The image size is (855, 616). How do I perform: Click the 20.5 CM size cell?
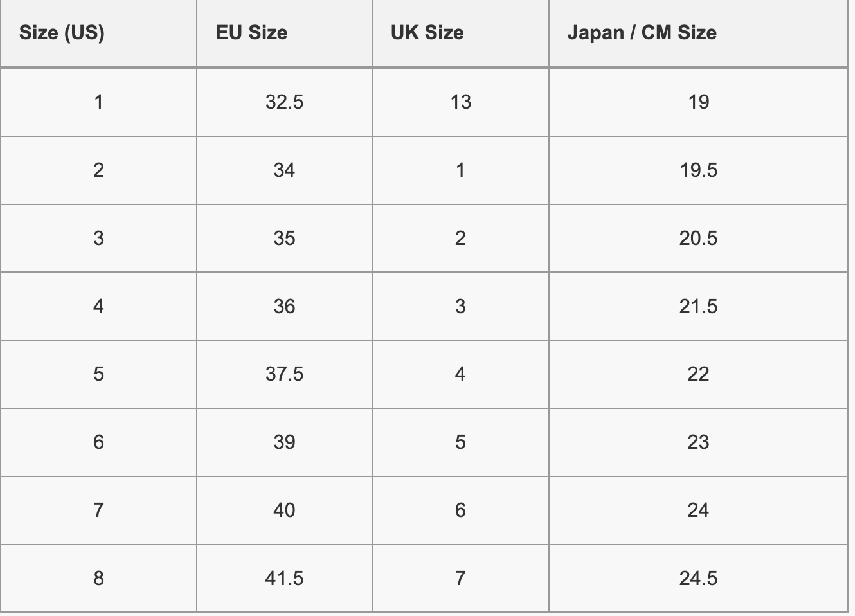click(x=698, y=239)
